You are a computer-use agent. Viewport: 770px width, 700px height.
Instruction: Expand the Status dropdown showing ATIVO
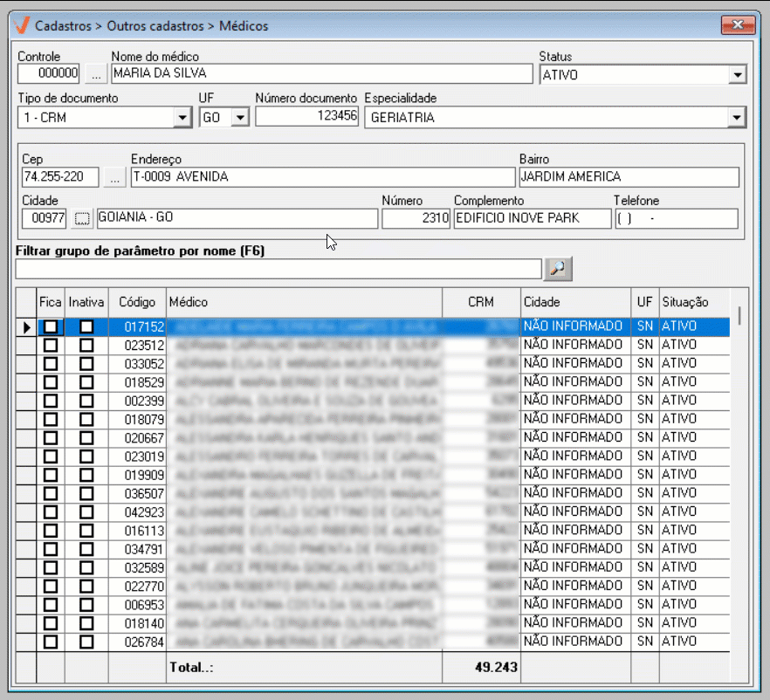coord(738,75)
